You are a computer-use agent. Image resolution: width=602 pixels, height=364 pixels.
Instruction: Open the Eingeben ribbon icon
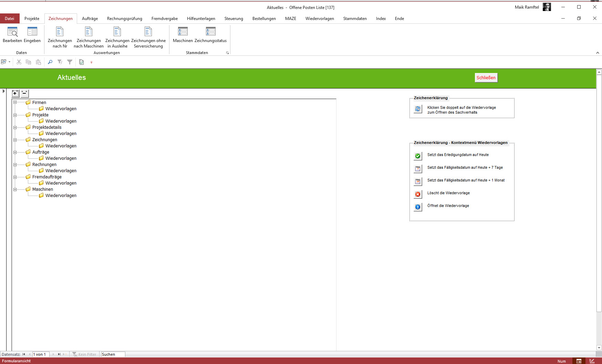tap(32, 35)
